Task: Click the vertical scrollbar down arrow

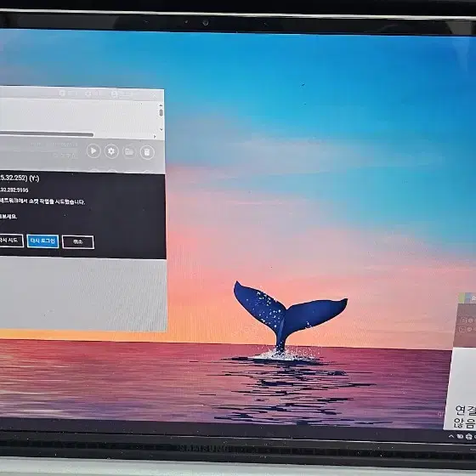Action: [161, 129]
